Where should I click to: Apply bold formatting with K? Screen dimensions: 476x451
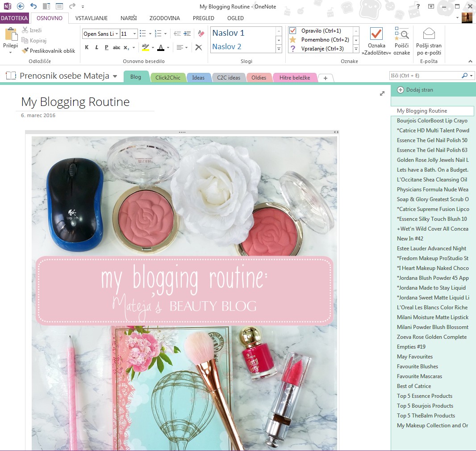pyautogui.click(x=87, y=47)
